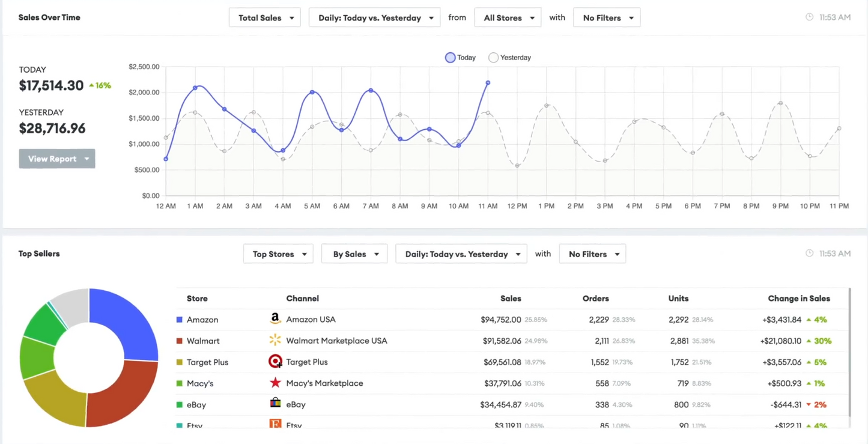The height and width of the screenshot is (444, 868).
Task: Click the Etsy channel icon
Action: 275,424
